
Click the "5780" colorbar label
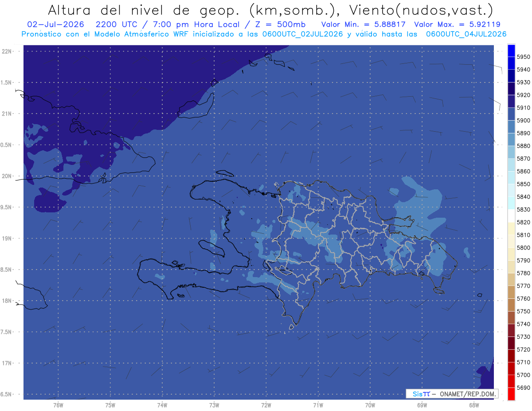pos(523,273)
